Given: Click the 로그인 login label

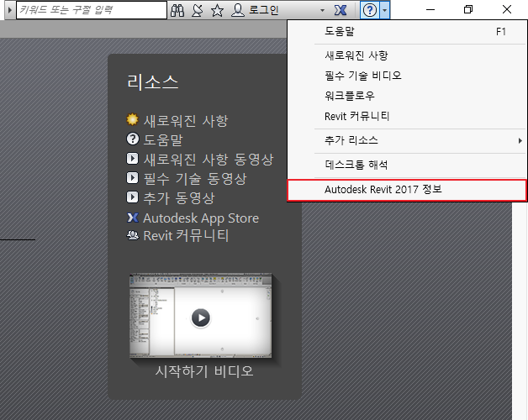Looking at the screenshot, I should point(264,10).
